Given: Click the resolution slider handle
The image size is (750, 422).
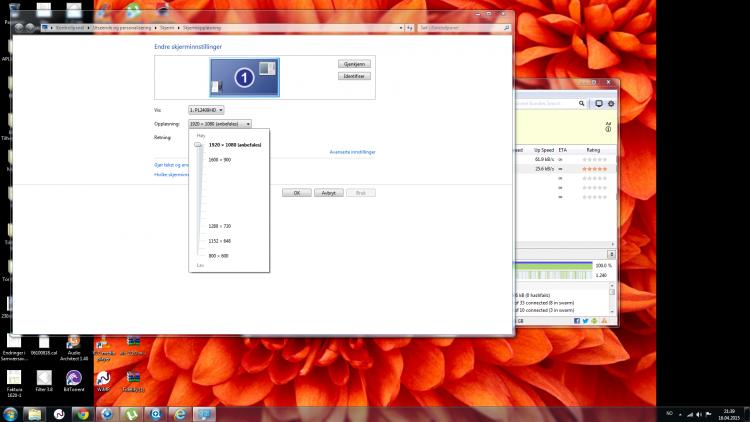Looking at the screenshot, I should pyautogui.click(x=198, y=144).
